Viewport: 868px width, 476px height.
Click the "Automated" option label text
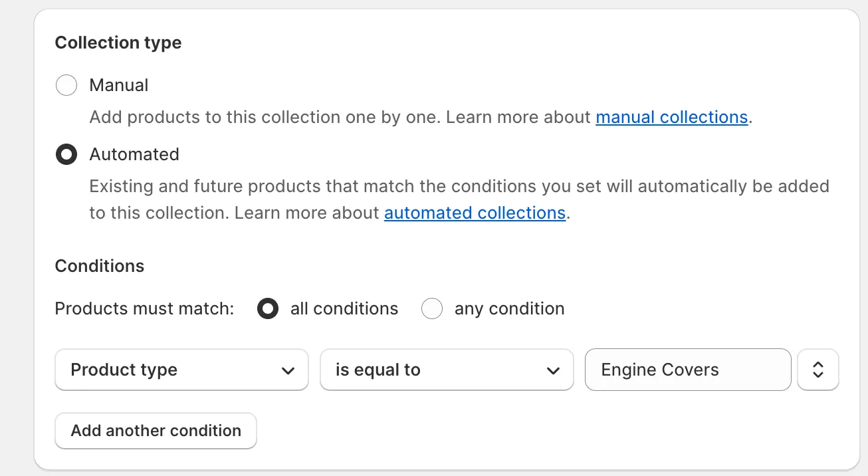[x=134, y=155]
